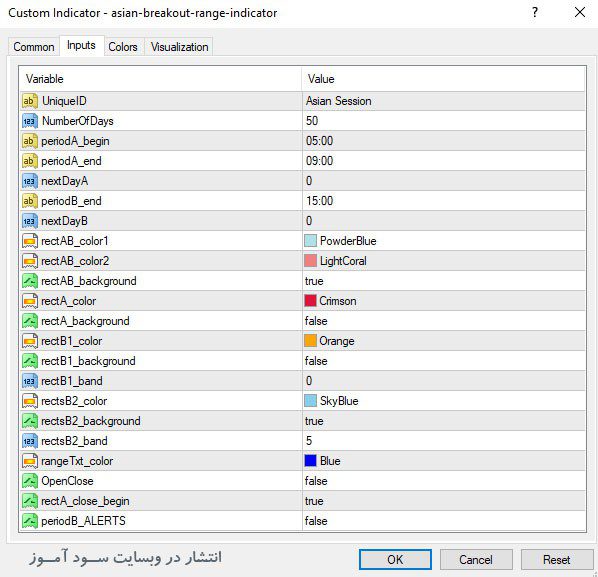Viewport: 598px width, 577px height.
Task: Click the color icon beside rectAB_color1
Action: click(x=30, y=241)
